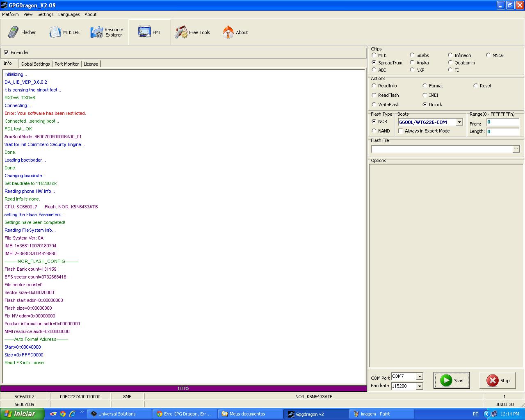Select the FMT toolbar icon
Image resolution: width=525 pixels, height=420 pixels.
tap(144, 32)
